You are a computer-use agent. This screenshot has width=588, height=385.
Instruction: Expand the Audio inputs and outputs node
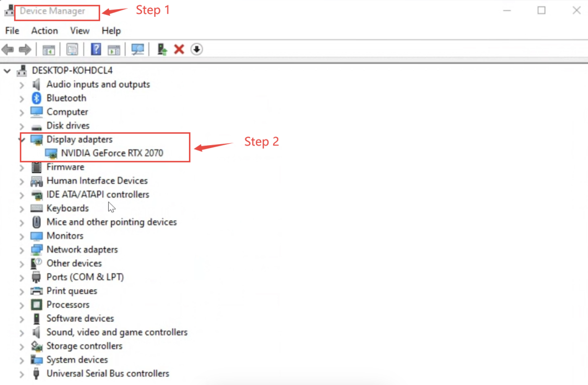click(22, 85)
